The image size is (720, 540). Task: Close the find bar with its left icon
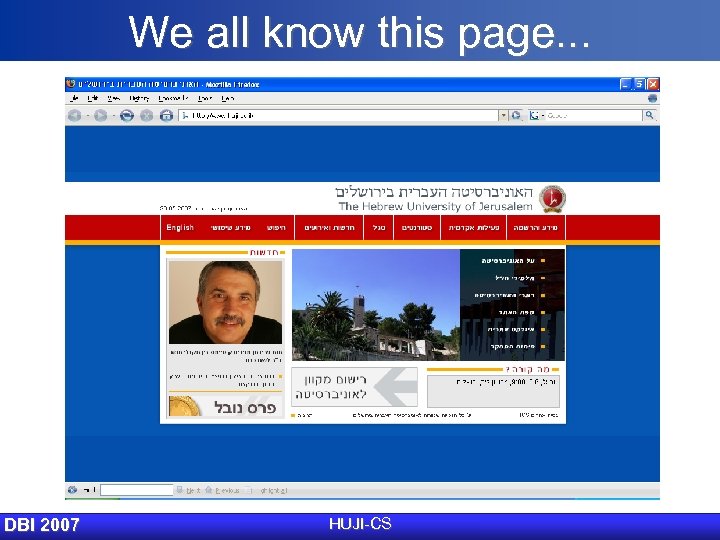click(x=72, y=489)
